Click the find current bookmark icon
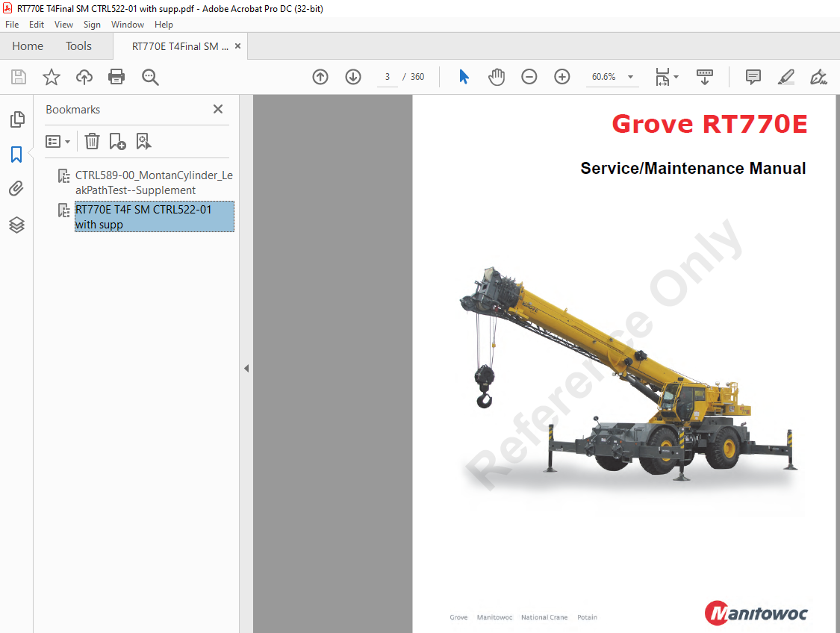Image resolution: width=840 pixels, height=633 pixels. click(x=143, y=141)
